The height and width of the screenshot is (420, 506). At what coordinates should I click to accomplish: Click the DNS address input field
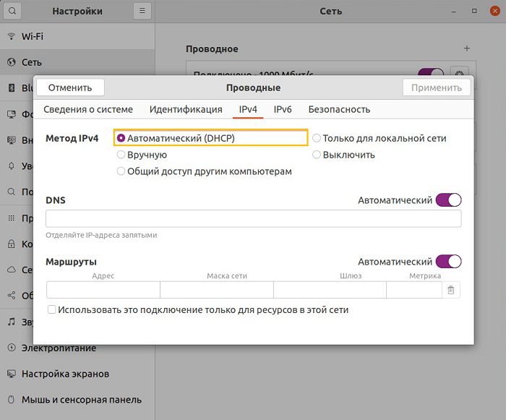click(x=253, y=219)
